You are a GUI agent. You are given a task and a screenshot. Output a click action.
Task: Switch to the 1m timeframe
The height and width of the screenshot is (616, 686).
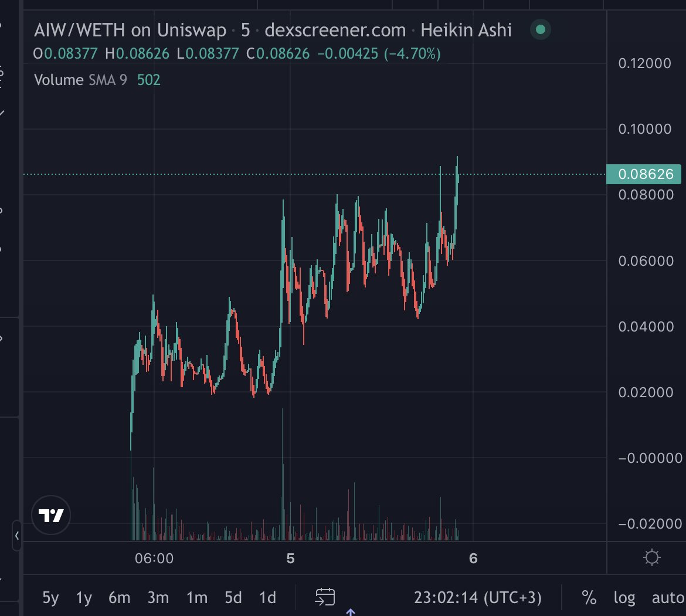196,598
